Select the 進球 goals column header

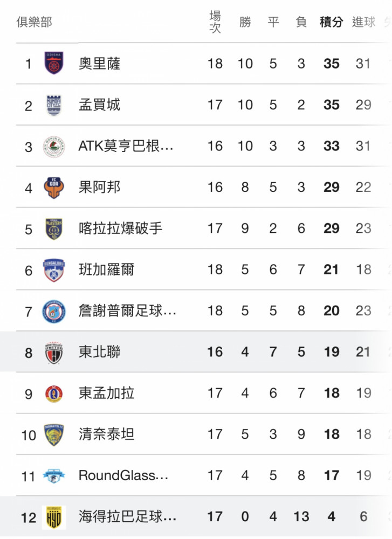(x=364, y=22)
